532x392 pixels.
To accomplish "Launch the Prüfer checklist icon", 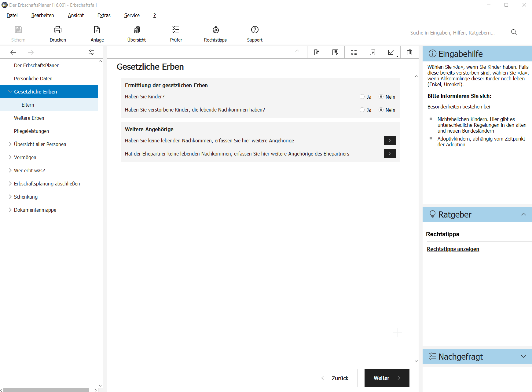I will [176, 30].
